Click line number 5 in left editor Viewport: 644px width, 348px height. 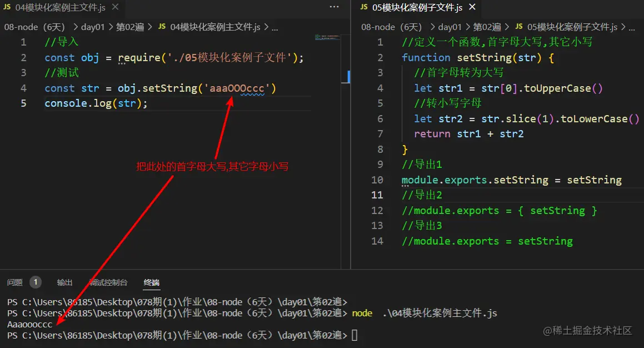[23, 103]
